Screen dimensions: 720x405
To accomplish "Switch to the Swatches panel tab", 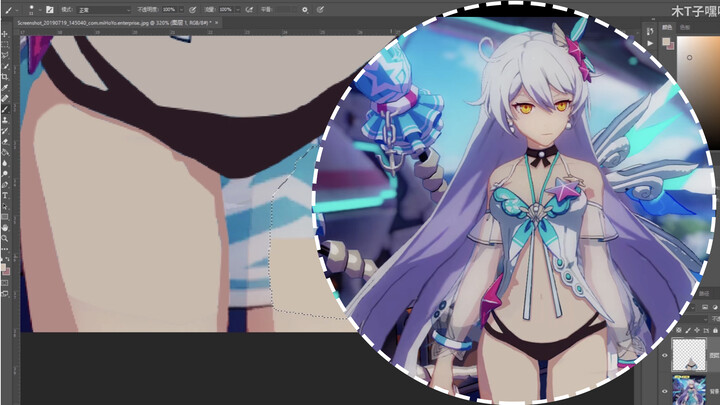I will (x=685, y=28).
